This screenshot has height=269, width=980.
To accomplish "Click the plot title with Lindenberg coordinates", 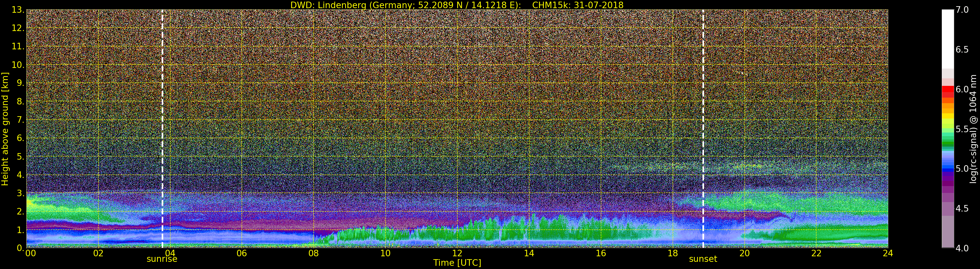I will (x=457, y=5).
